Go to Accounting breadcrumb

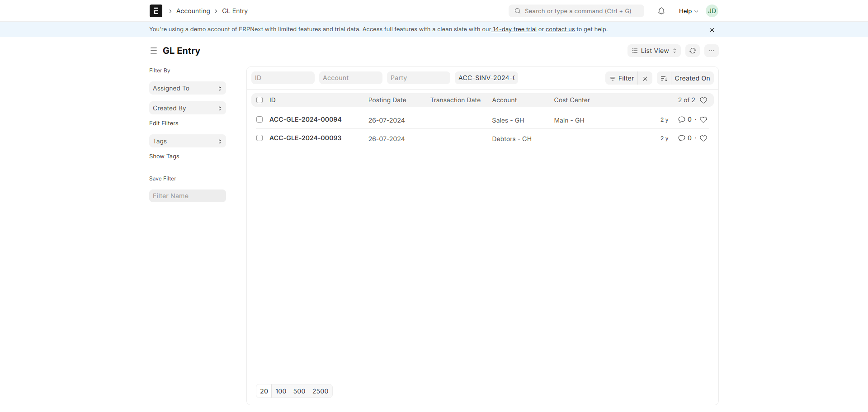(193, 11)
